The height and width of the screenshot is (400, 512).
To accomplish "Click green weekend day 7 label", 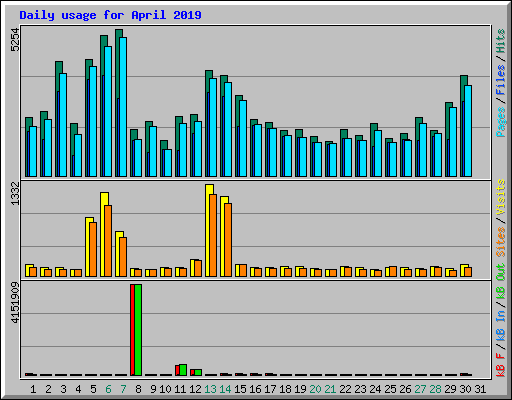I will coord(123,389).
